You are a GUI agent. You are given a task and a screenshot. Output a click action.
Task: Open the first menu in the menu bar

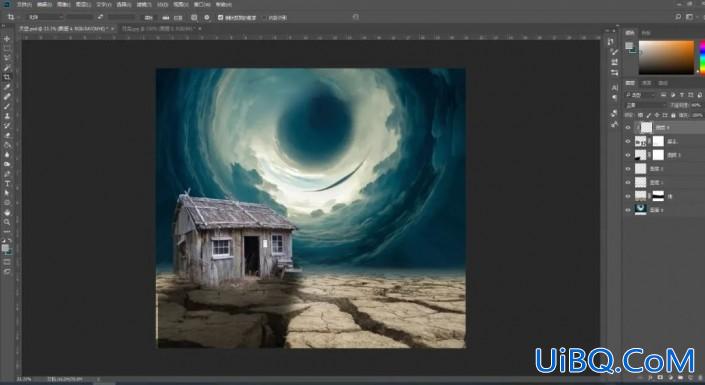pyautogui.click(x=22, y=4)
